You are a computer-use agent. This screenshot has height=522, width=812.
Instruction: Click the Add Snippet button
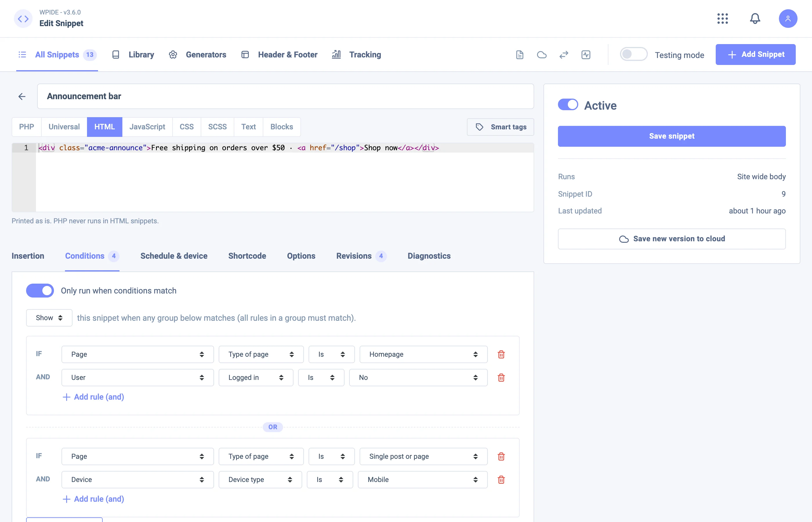(755, 54)
